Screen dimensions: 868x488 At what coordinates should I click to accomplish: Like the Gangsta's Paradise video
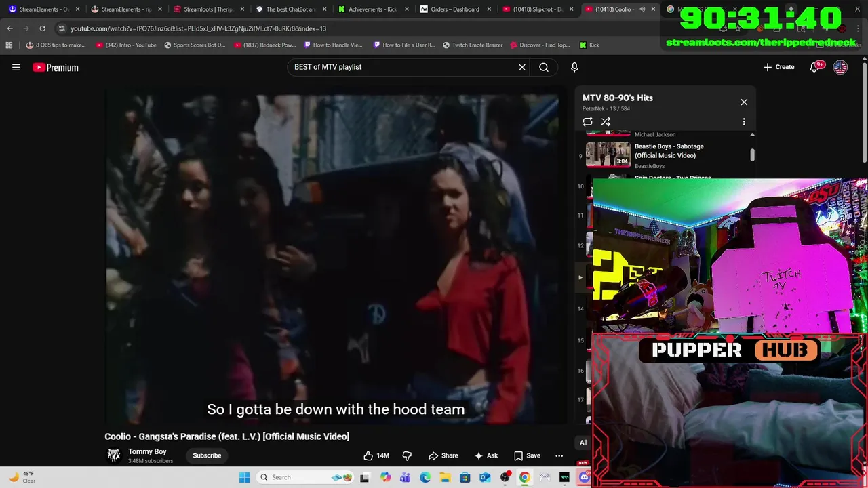click(376, 455)
